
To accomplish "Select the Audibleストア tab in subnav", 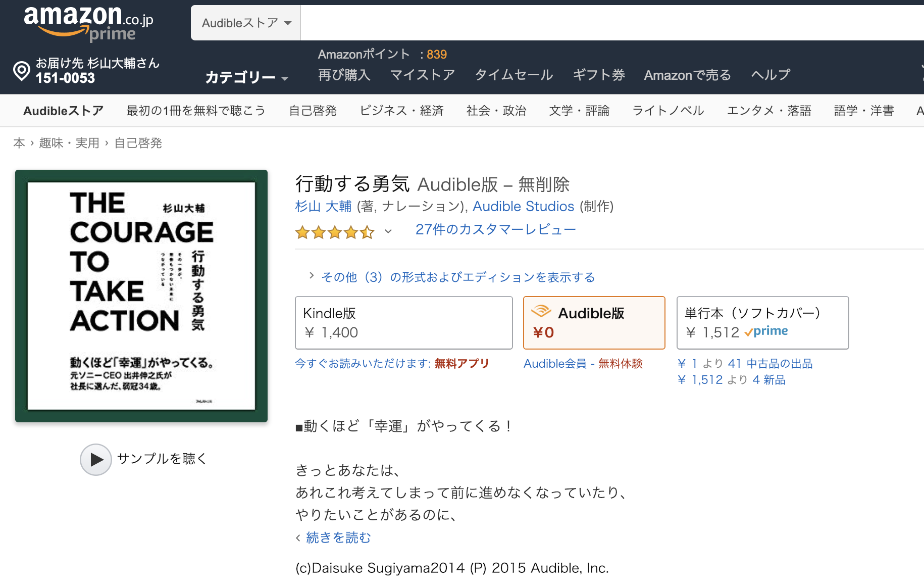I will coord(64,111).
